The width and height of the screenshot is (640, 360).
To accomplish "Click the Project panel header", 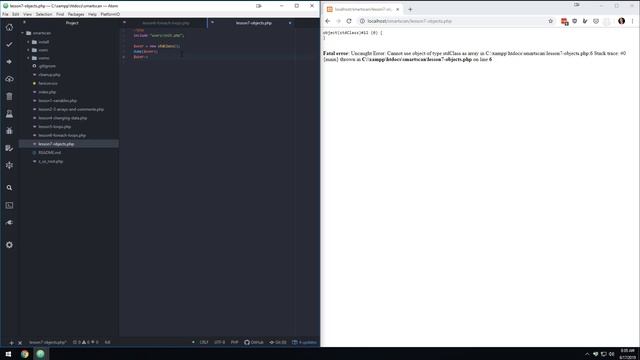I will point(72,23).
